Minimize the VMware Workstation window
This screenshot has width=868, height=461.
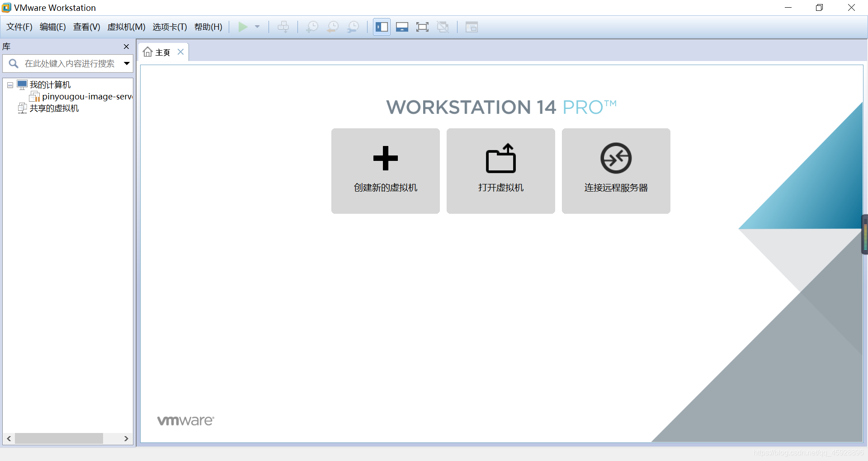tap(788, 8)
